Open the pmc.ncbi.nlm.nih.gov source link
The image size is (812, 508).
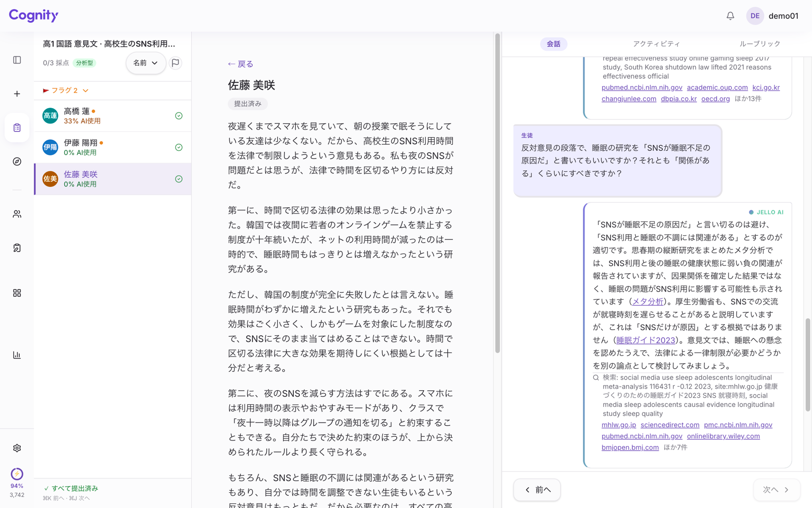tap(738, 425)
